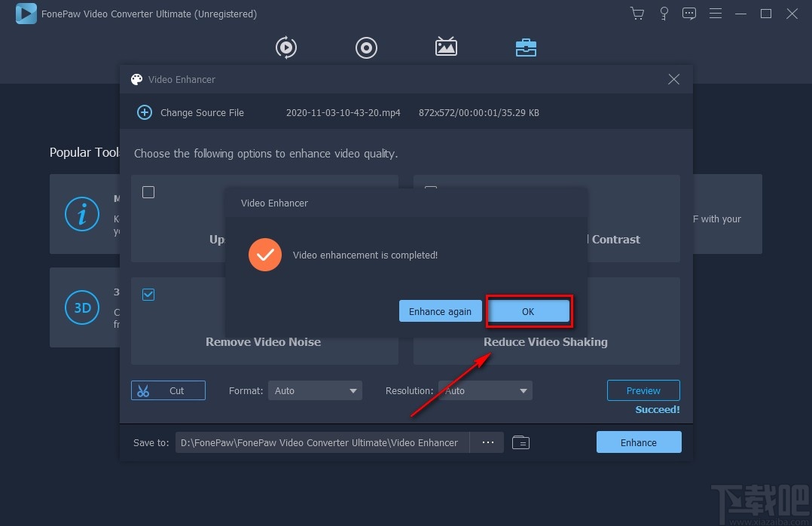Click the register key icon

(664, 14)
